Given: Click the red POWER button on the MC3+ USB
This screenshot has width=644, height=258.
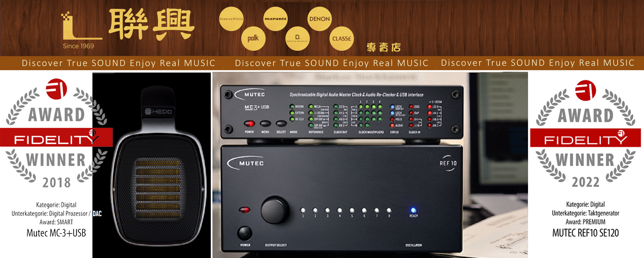Looking at the screenshot, I should (249, 123).
